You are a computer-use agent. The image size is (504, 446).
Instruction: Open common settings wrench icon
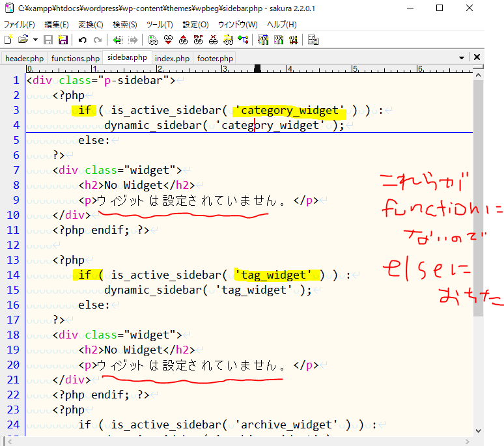293,40
